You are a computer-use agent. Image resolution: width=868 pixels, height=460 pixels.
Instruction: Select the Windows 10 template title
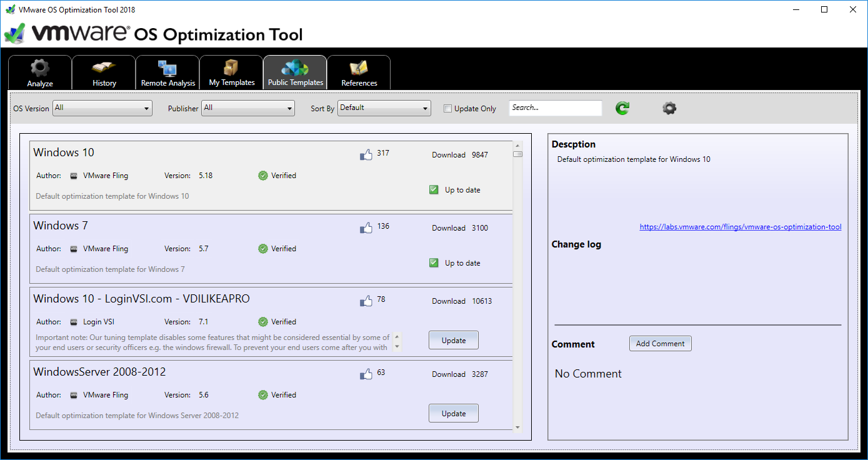(64, 152)
